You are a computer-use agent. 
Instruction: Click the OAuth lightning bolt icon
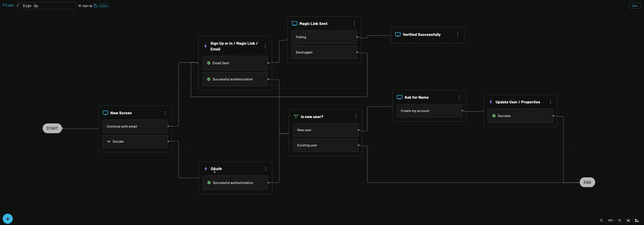[x=206, y=169]
